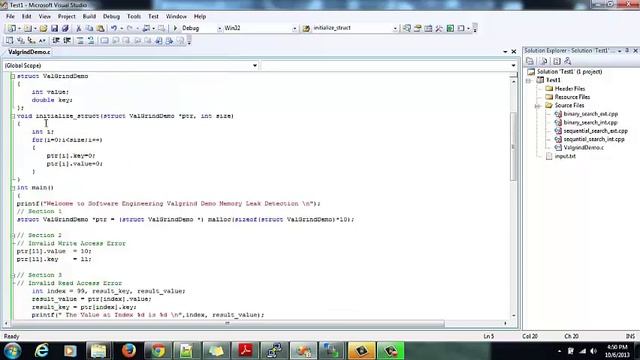
Task: Click the Cut scissors icon
Action: pos(79,28)
